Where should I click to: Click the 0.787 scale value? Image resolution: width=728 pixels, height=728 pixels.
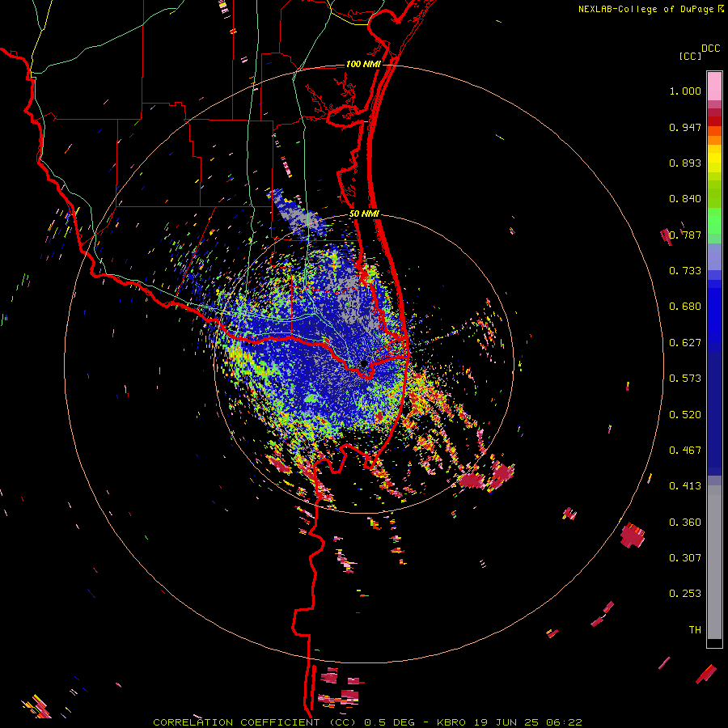tap(685, 235)
